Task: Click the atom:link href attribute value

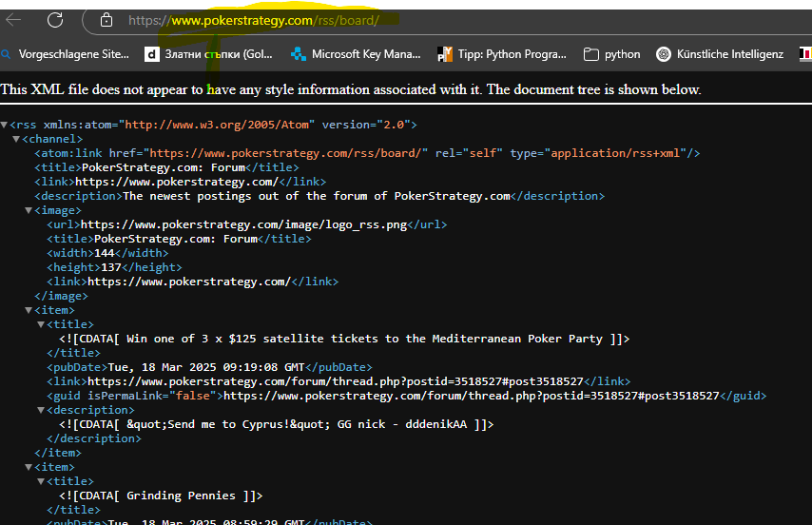Action: (286, 153)
